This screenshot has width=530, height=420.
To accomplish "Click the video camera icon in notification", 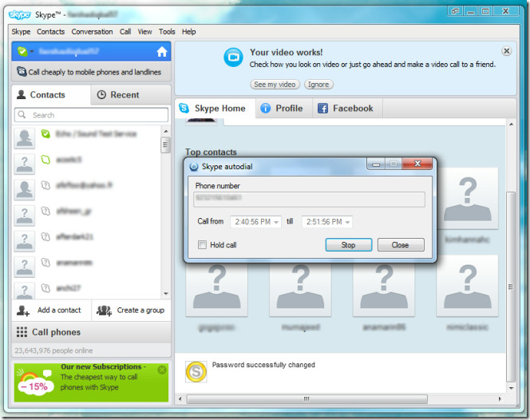I will [233, 57].
